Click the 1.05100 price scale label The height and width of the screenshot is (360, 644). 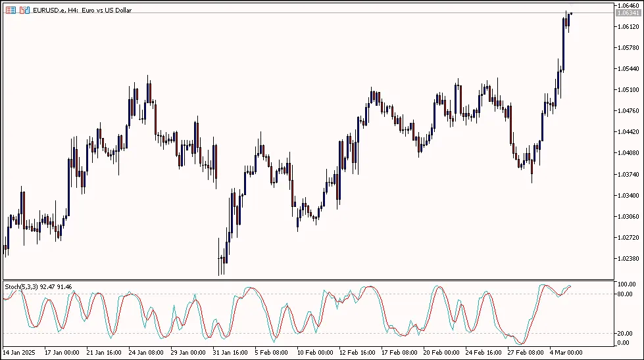coord(628,90)
